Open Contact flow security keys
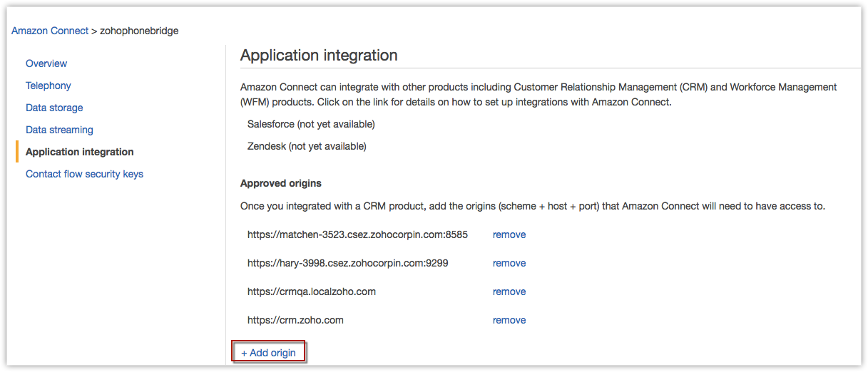Image resolution: width=868 pixels, height=372 pixels. click(x=84, y=174)
